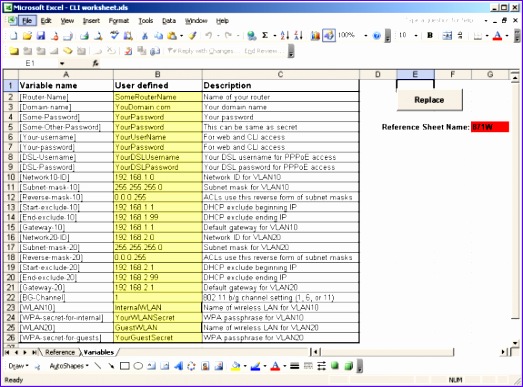Select the cell reading [BG-Channel]
This screenshot has width=523, height=387.
point(66,298)
